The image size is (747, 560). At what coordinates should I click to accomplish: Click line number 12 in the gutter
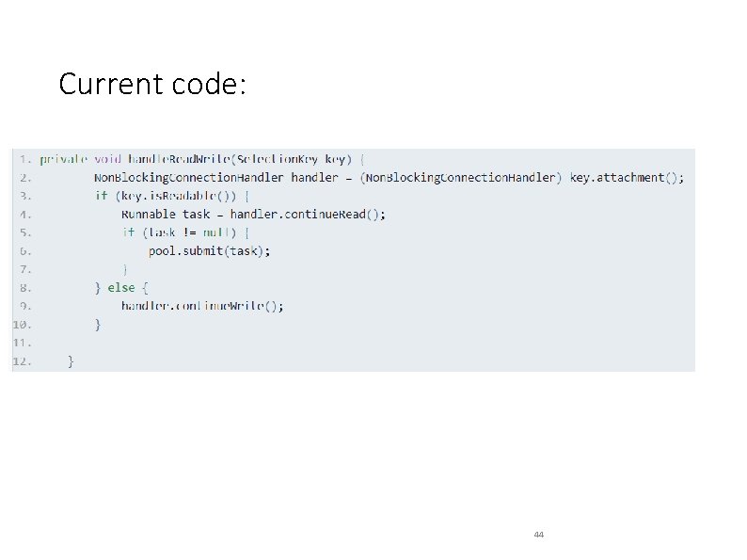[22, 361]
